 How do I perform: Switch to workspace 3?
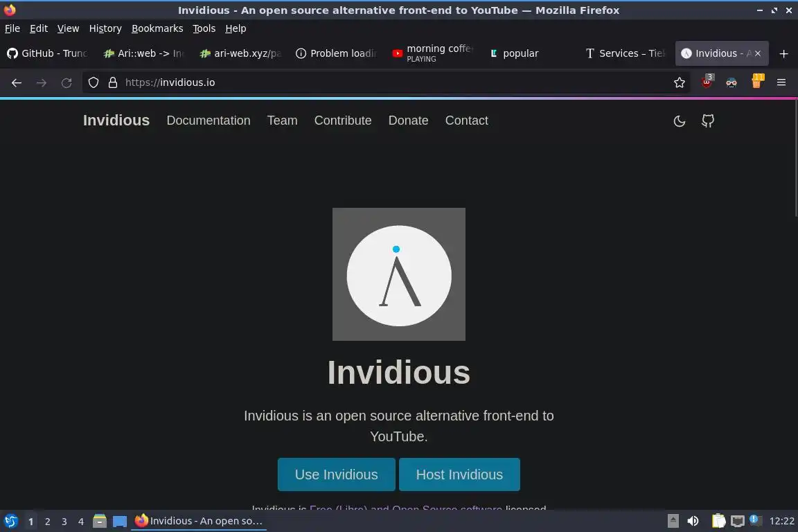(64, 522)
